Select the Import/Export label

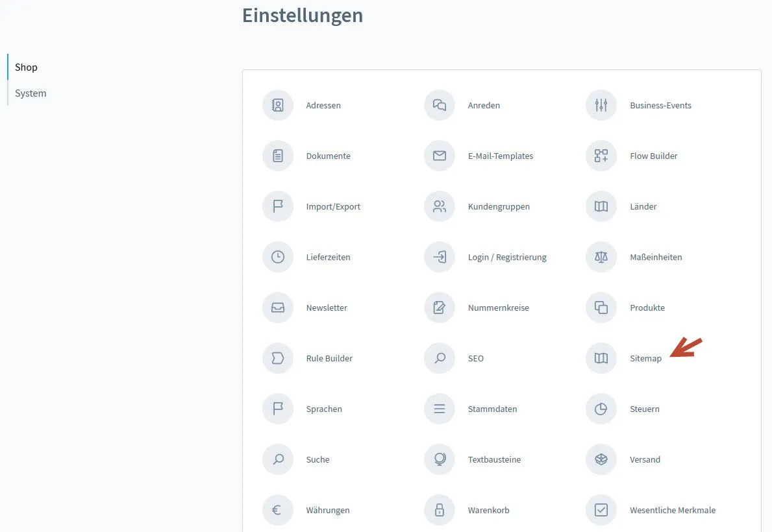pyautogui.click(x=333, y=207)
